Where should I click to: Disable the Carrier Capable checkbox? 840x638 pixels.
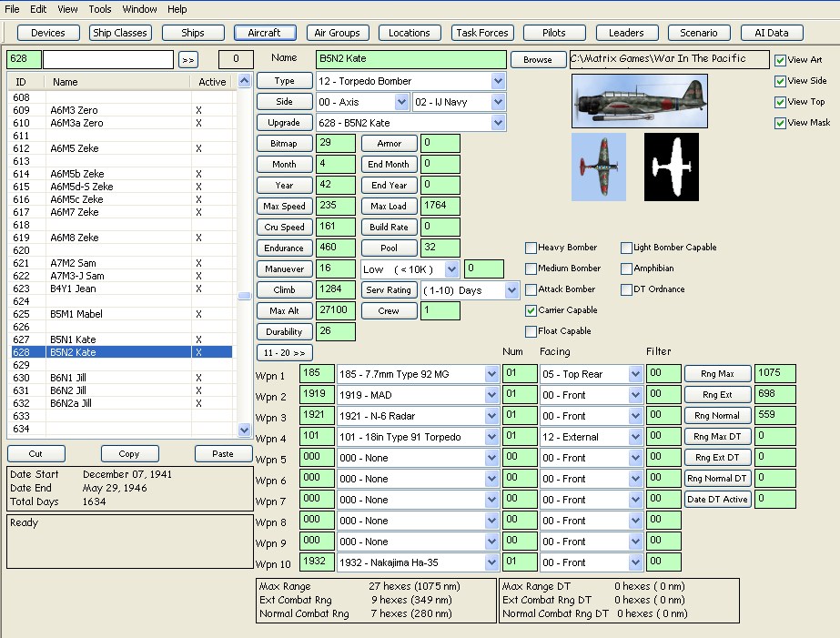pyautogui.click(x=531, y=309)
